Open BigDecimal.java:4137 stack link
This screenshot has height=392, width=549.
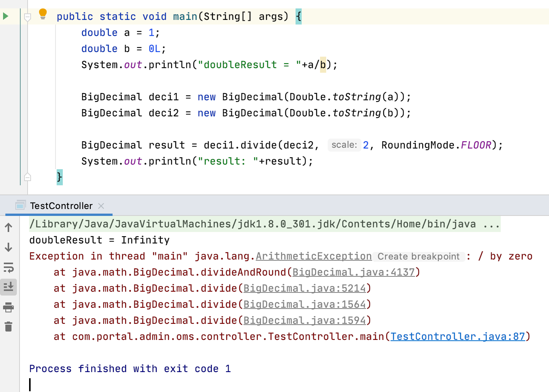[x=354, y=272]
